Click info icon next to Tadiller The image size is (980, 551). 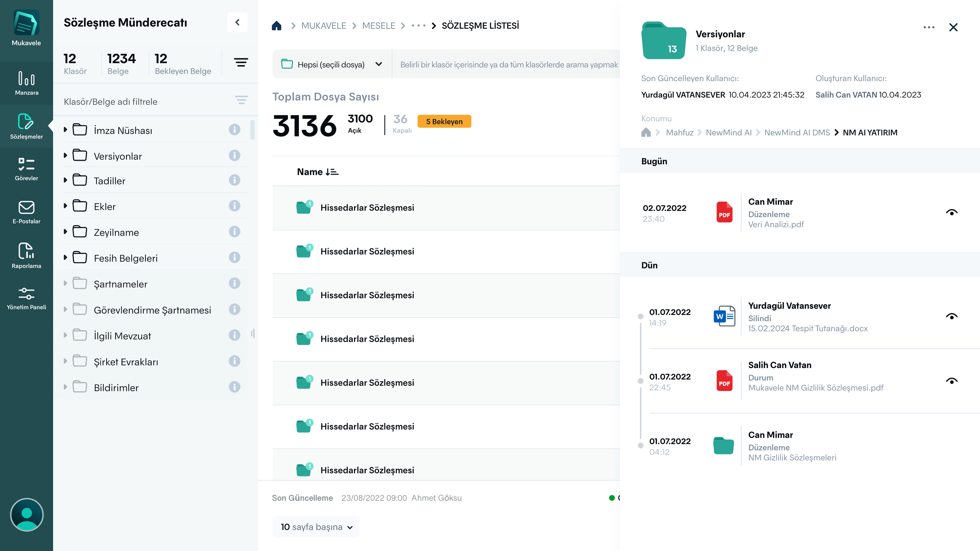pos(234,180)
